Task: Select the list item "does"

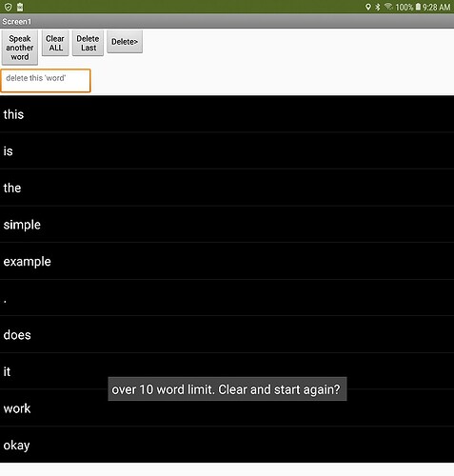Action: [227, 335]
